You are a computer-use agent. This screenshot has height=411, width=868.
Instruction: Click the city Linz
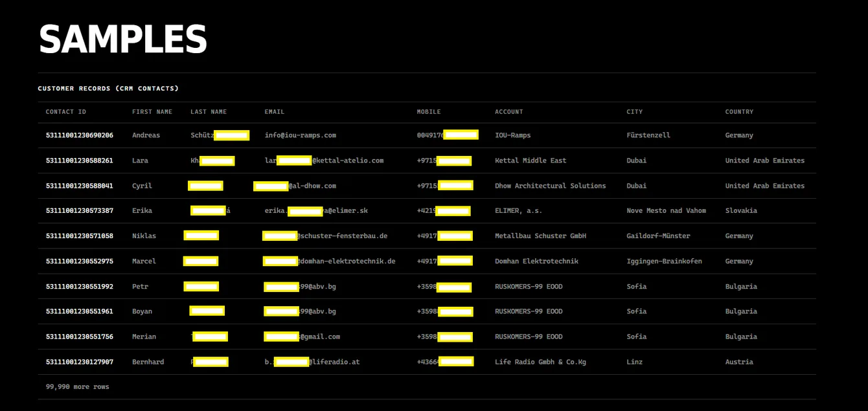point(634,362)
